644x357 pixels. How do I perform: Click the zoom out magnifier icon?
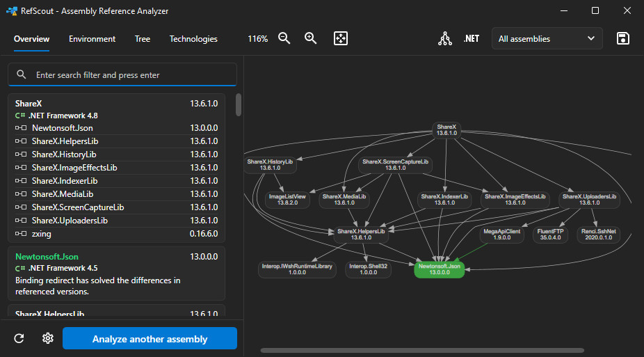284,38
